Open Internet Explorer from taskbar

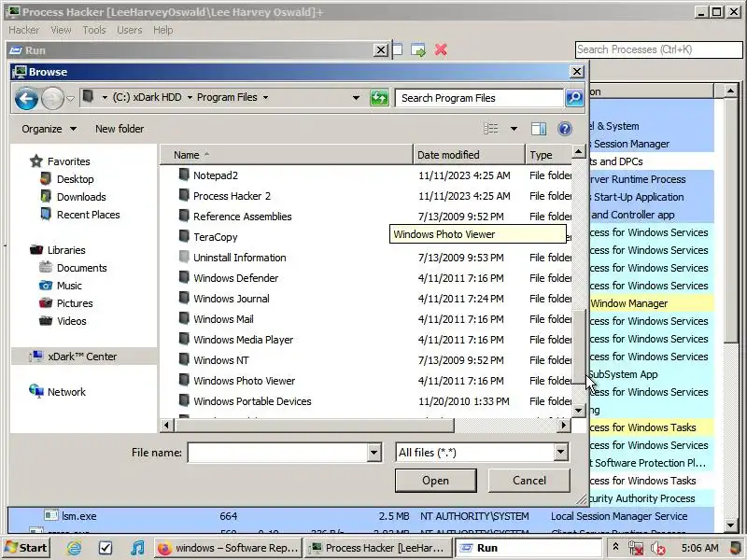74,548
